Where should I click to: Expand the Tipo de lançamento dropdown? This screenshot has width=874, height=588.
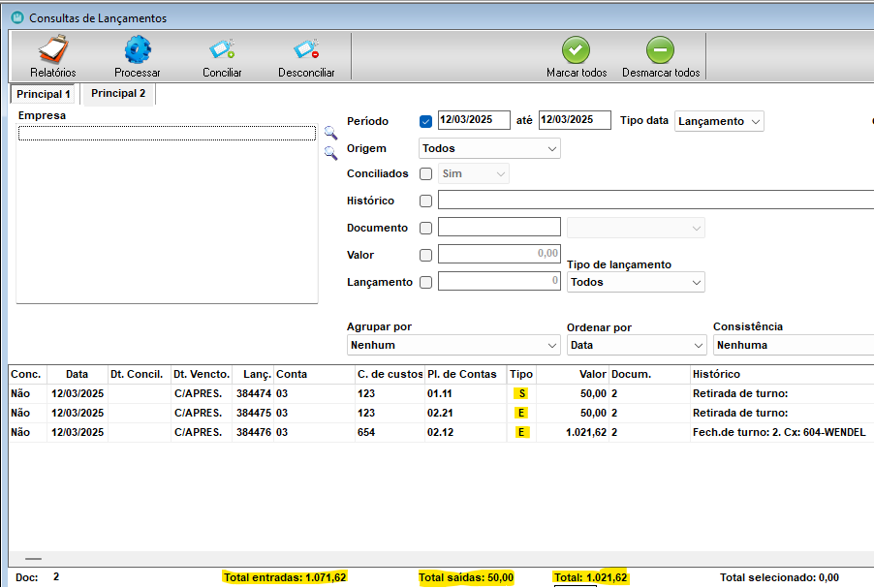coord(636,282)
